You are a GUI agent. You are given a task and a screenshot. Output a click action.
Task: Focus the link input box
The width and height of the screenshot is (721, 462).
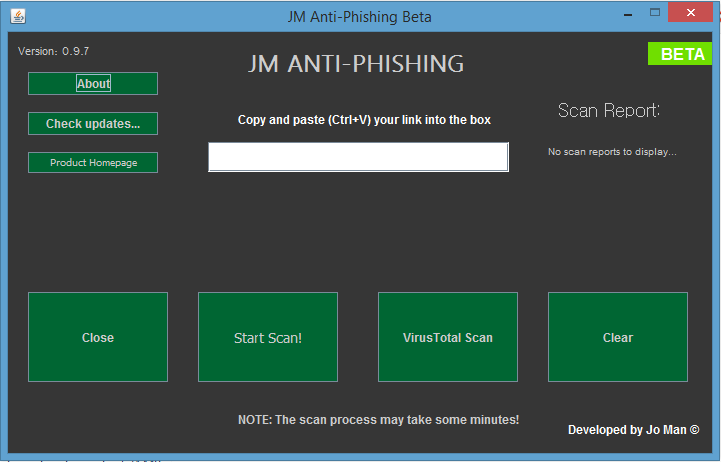tap(358, 157)
